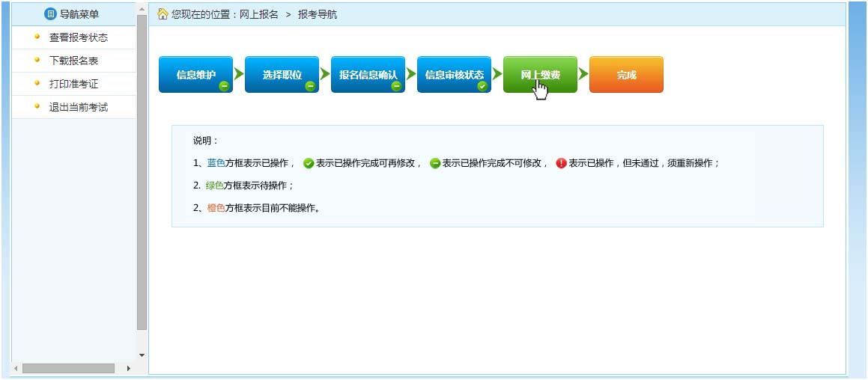The height and width of the screenshot is (380, 868).
Task: Select 下载报名表 in sidebar menu
Action: (x=73, y=61)
